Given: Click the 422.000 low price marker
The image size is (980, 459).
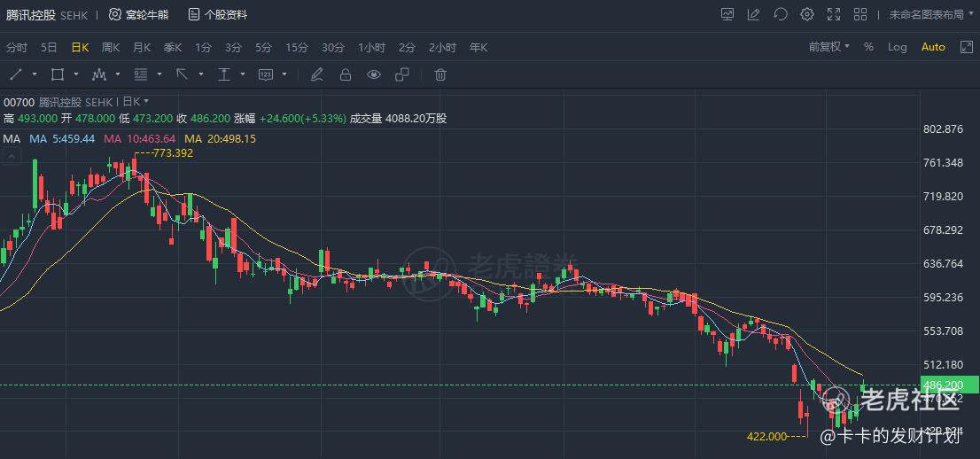Looking at the screenshot, I should pyautogui.click(x=766, y=437).
